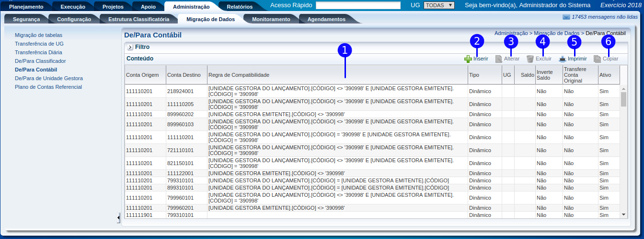Open the unread messages envelope icon
The width and height of the screenshot is (644, 239).
566,17
